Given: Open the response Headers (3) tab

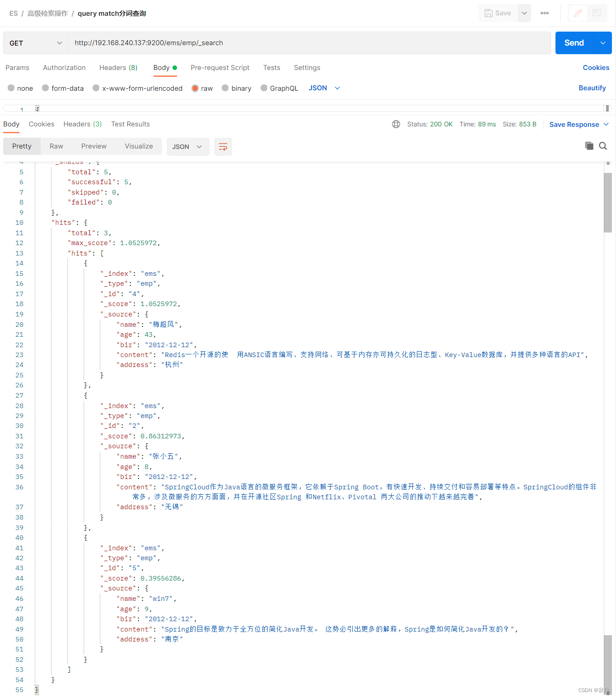Looking at the screenshot, I should click(x=83, y=124).
